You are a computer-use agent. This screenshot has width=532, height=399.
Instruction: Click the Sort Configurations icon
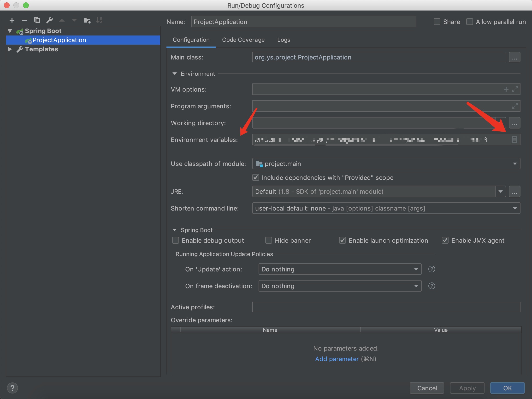pos(99,20)
